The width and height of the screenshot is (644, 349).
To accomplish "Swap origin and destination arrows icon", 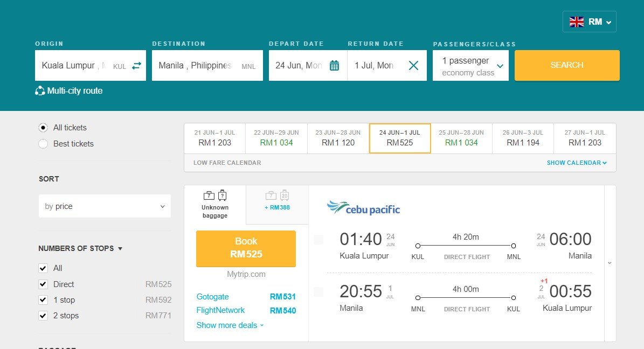I will point(136,65).
